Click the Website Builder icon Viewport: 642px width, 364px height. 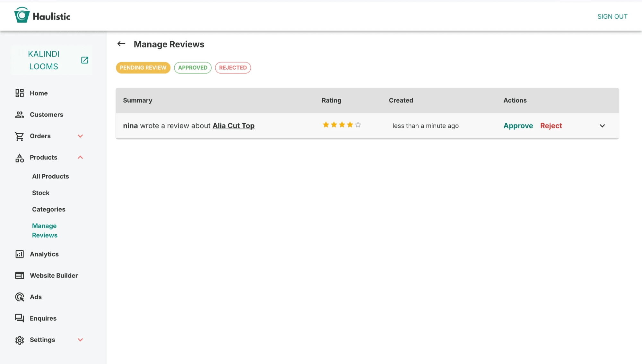pyautogui.click(x=20, y=275)
